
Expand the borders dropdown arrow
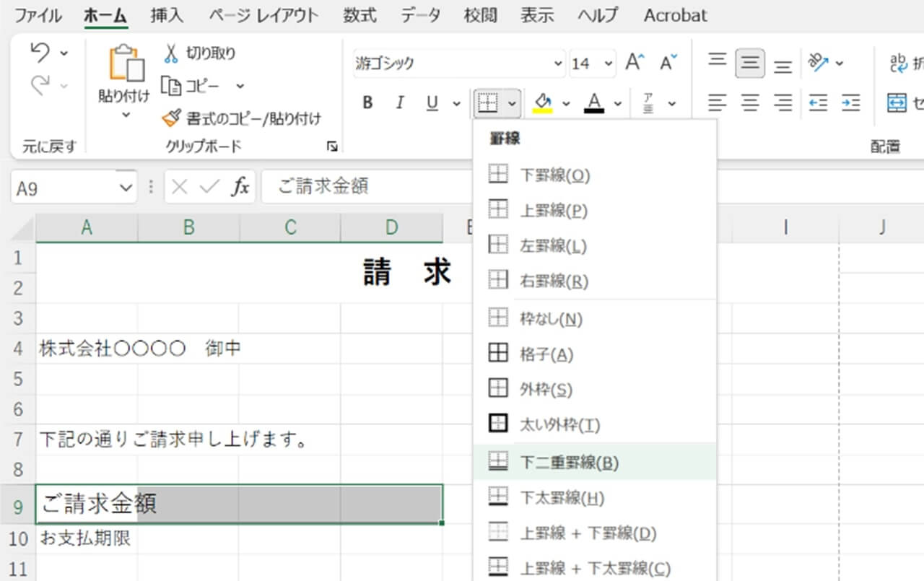tap(512, 104)
